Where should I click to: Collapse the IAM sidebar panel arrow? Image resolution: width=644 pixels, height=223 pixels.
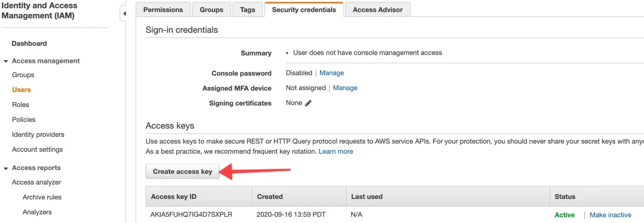(x=124, y=13)
